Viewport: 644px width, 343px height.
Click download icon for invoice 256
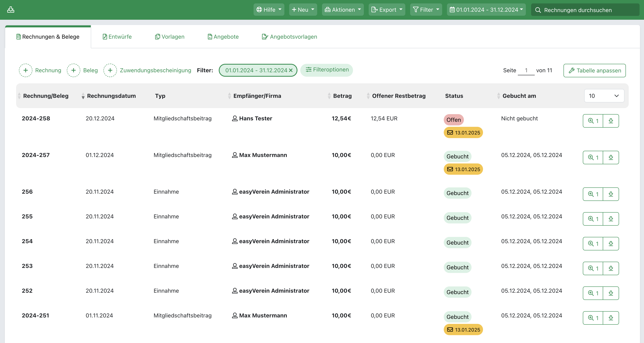[x=611, y=194]
